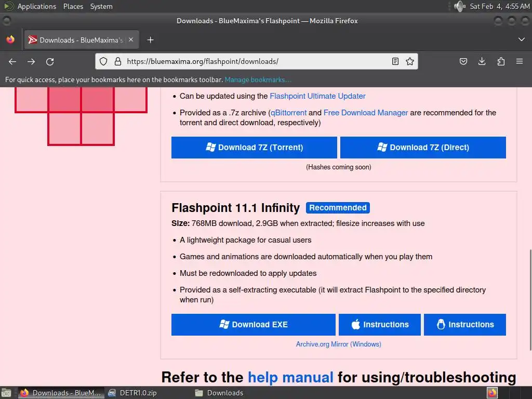Click Download 7Z (Direct) button

[423, 147]
